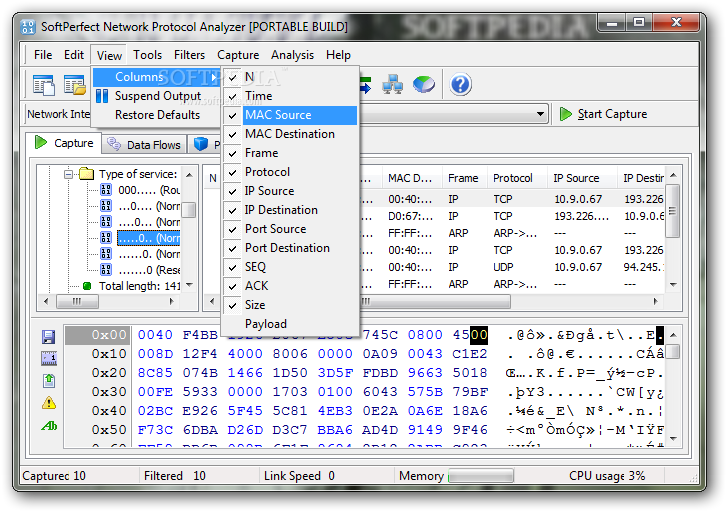The width and height of the screenshot is (727, 512).
Task: Toggle the IP Destination column option
Action: tap(290, 210)
